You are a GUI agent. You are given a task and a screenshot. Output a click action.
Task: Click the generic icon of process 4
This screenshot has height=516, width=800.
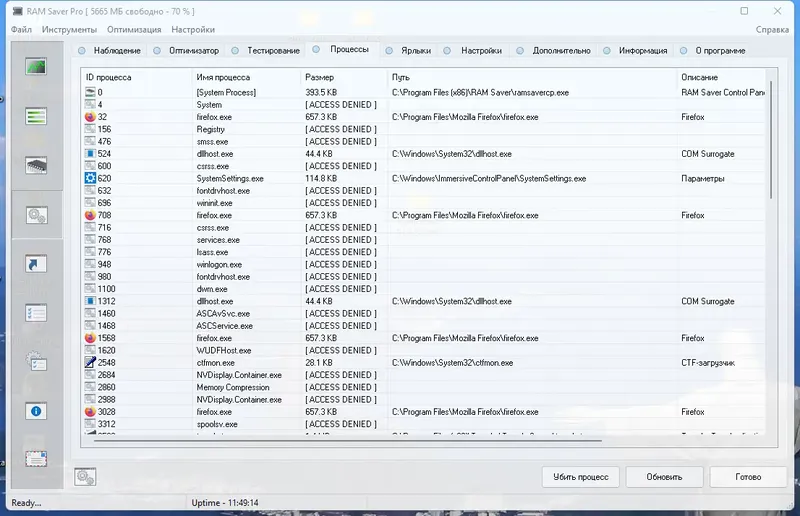pos(90,105)
